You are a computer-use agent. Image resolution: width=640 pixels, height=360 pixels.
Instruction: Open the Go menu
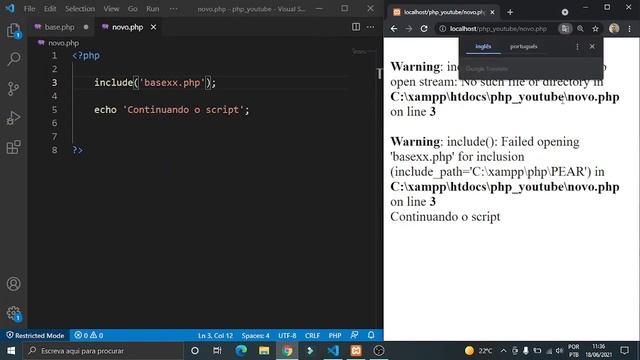(133, 9)
